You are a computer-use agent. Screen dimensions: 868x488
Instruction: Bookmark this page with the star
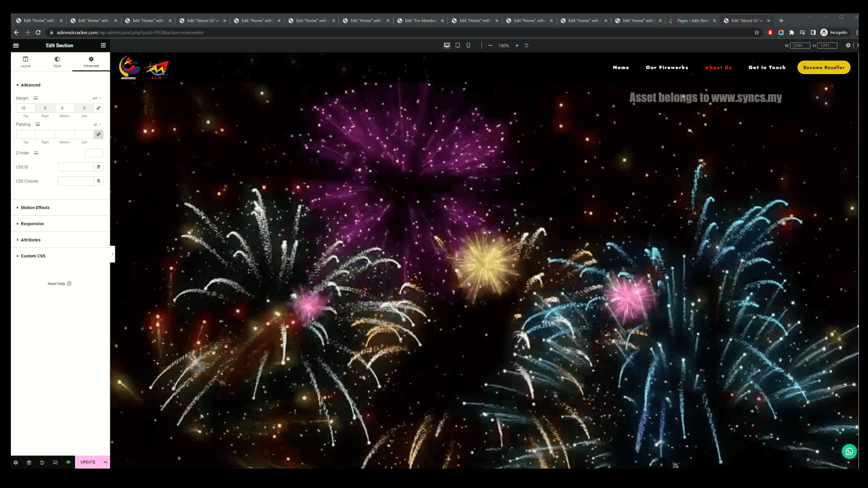[x=757, y=33]
